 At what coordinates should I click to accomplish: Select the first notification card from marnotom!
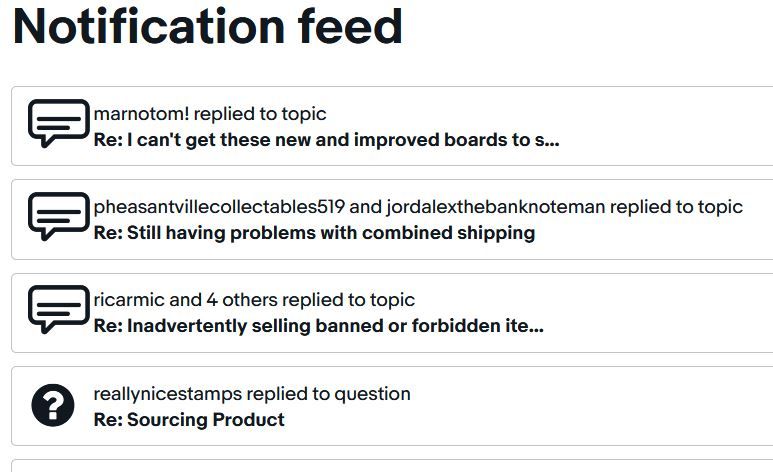point(392,126)
